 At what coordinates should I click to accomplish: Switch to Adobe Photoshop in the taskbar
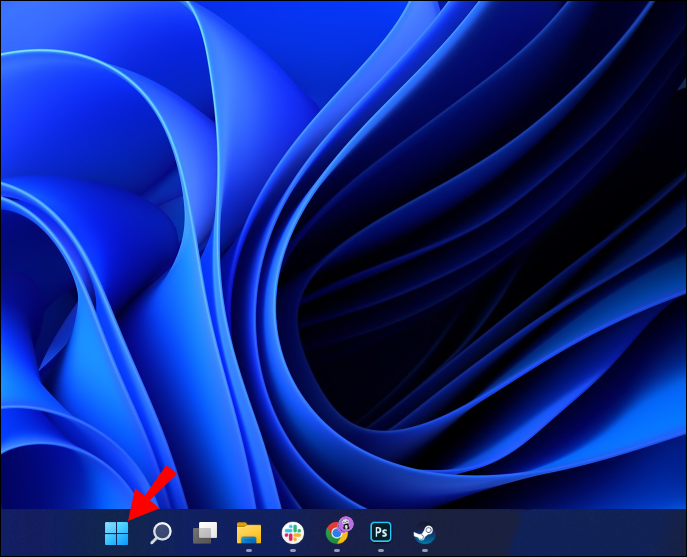coord(381,532)
